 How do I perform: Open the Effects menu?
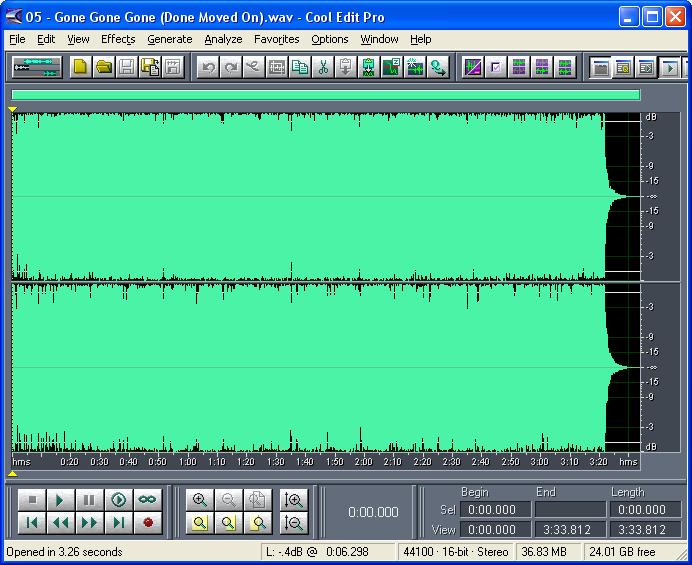[x=118, y=39]
